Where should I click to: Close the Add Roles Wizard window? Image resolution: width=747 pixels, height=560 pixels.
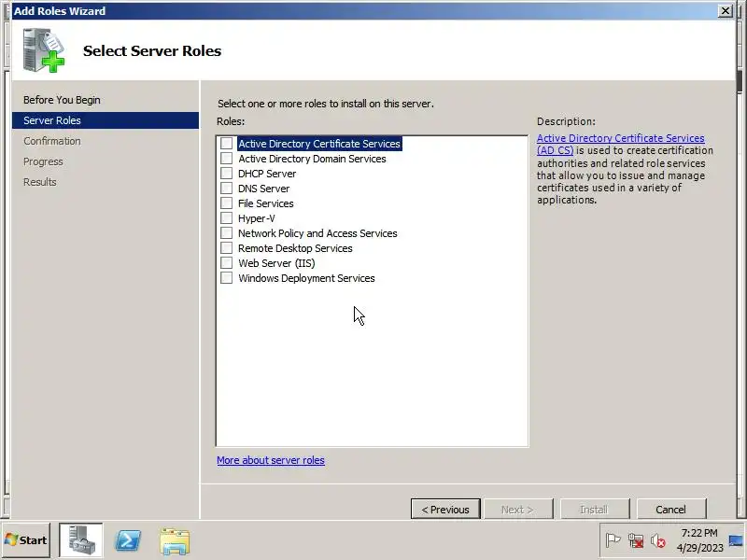[x=726, y=10]
